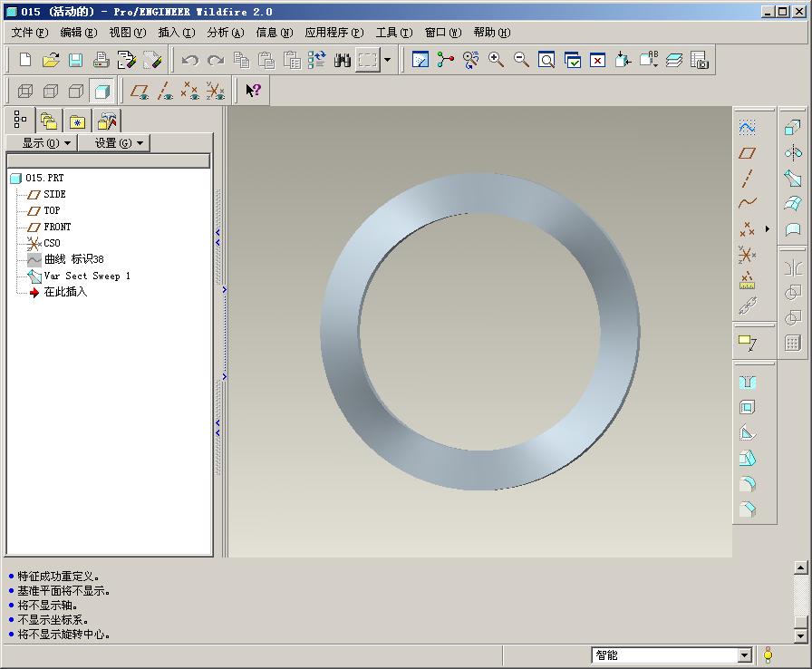Toggle datum planes display on/off
The width and height of the screenshot is (812, 669).
click(x=140, y=92)
